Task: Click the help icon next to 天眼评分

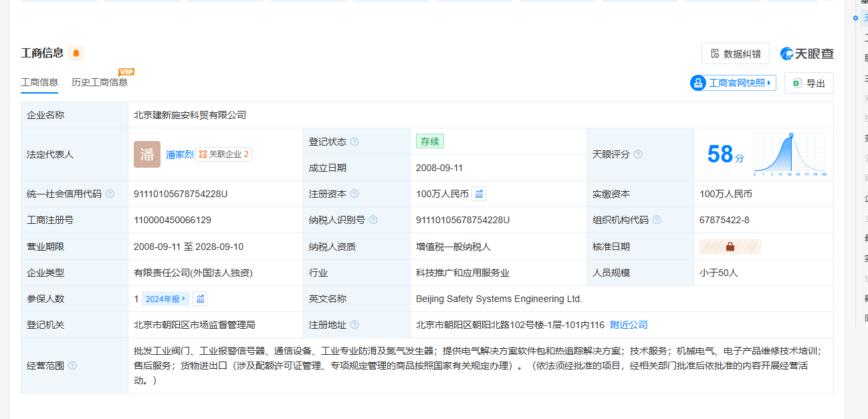Action: click(x=638, y=154)
